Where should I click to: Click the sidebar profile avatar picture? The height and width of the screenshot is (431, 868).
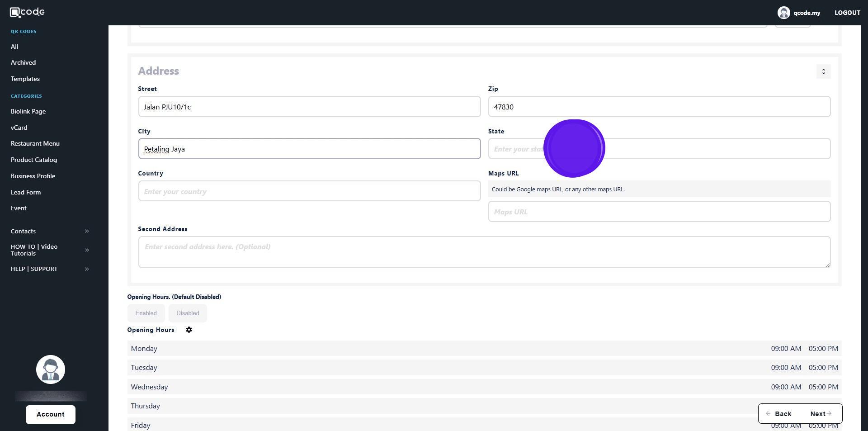click(x=51, y=369)
